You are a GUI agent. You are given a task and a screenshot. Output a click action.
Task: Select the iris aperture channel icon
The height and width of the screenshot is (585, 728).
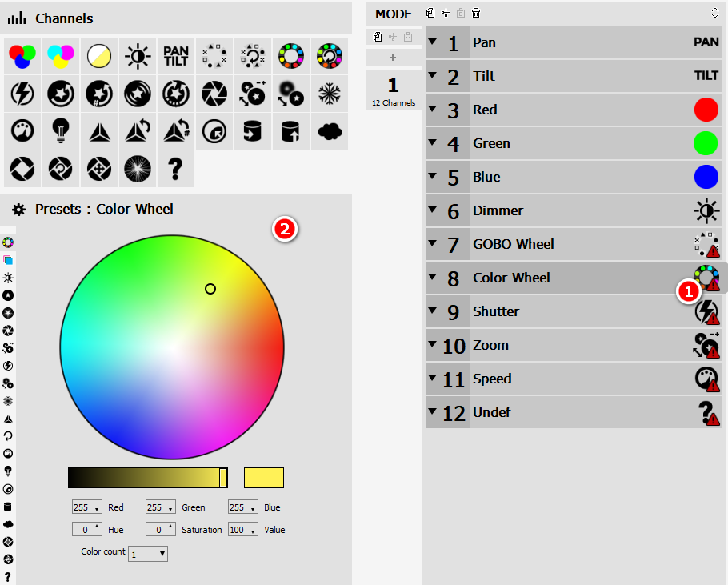pyautogui.click(x=214, y=94)
